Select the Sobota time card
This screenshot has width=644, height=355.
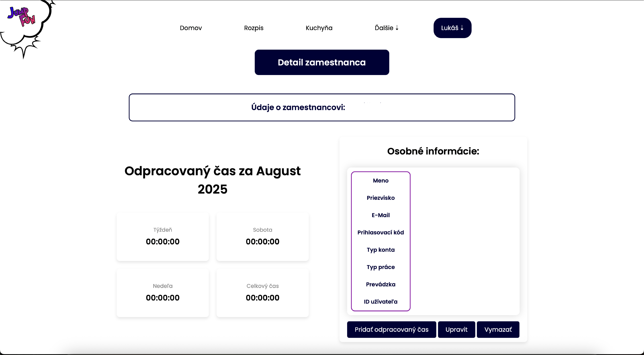tap(262, 237)
